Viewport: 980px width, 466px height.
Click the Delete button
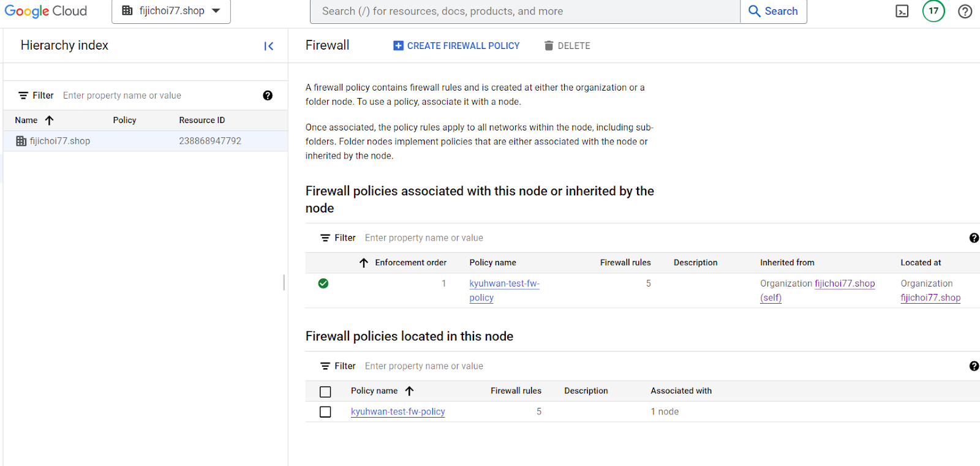[x=567, y=46]
